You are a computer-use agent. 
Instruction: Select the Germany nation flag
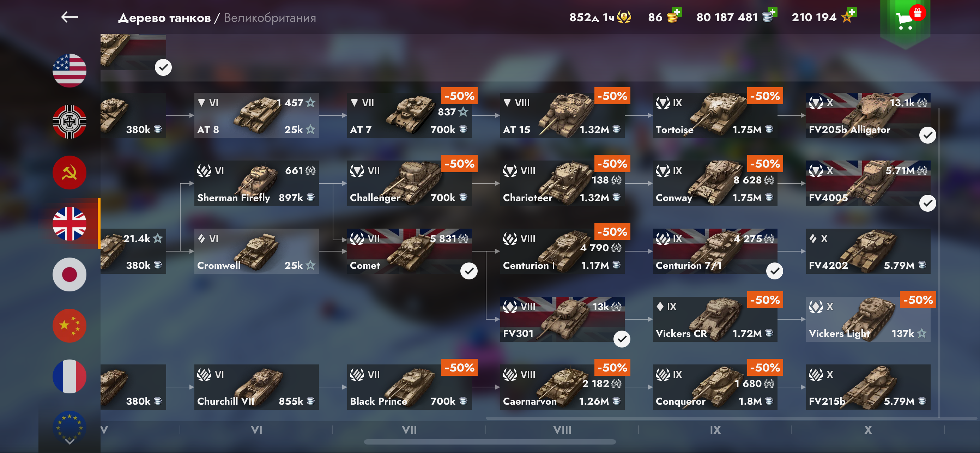(69, 122)
